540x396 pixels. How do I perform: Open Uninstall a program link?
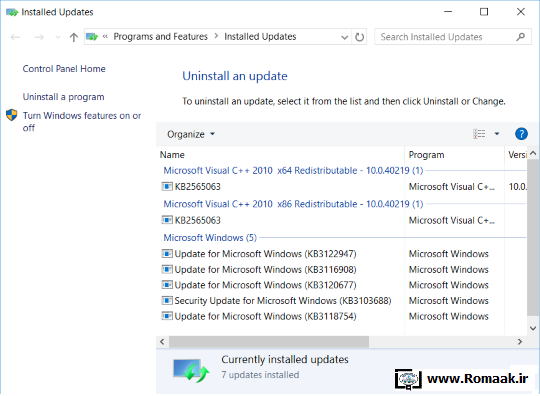63,97
